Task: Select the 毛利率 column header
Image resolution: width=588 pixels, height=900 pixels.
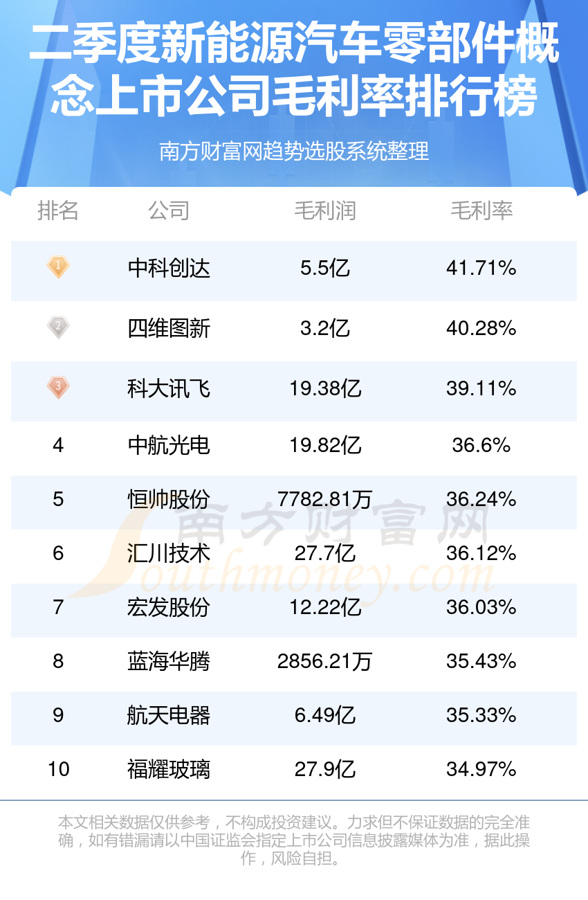Action: [x=481, y=210]
